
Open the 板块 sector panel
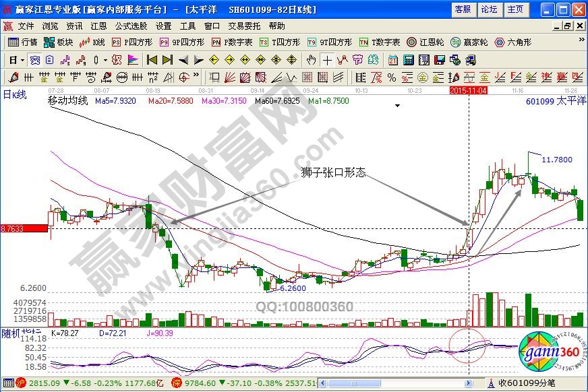pyautogui.click(x=58, y=42)
